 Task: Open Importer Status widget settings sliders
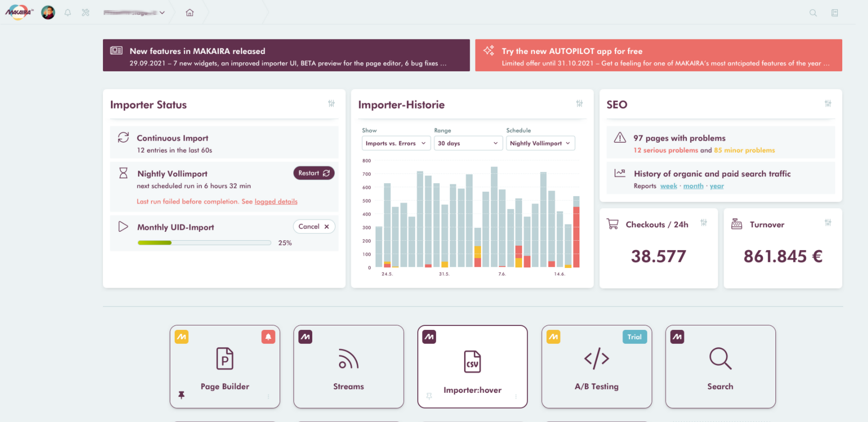pos(332,104)
